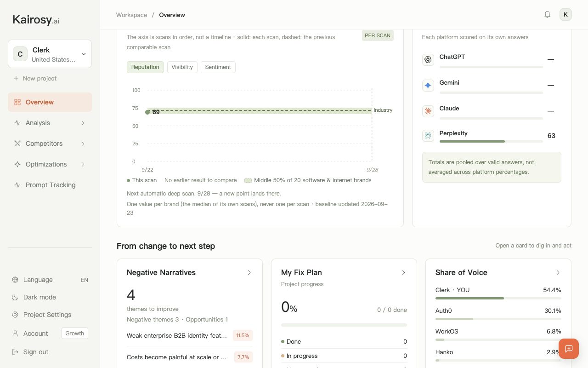Screen dimensions: 588x368
Task: Open the Share of Voice card chevron
Action: [558, 273]
